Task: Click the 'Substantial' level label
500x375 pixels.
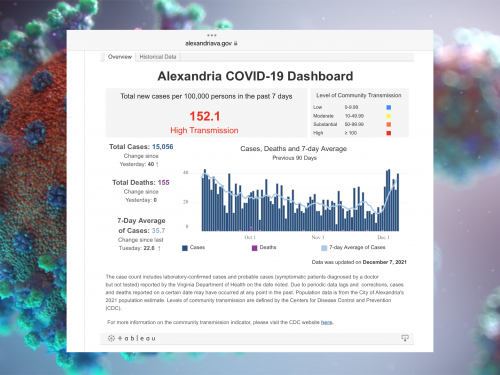Action: [x=325, y=124]
